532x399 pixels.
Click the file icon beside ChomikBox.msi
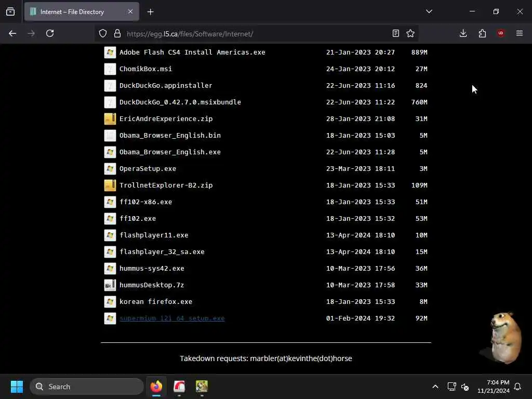(110, 69)
